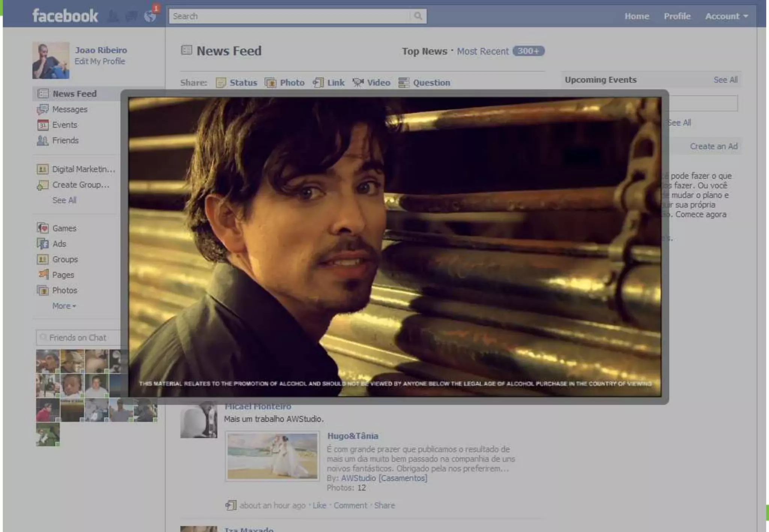Viewport: 769px width, 532px height.
Task: Open the Hugo&Tânia wedding photo thumbnail
Action: pyautogui.click(x=272, y=456)
